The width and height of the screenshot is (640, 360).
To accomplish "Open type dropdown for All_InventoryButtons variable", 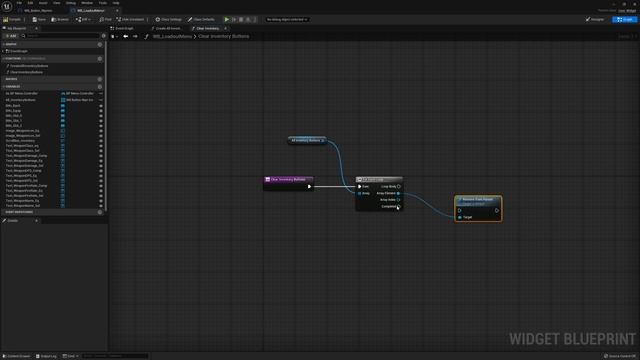I will coord(78,100).
